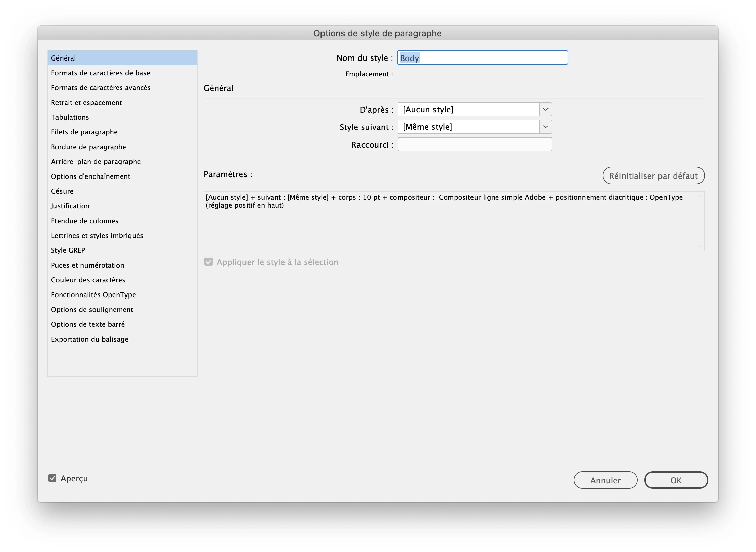Click the Nom du style field
Screen dimensions: 756x552
tap(482, 58)
